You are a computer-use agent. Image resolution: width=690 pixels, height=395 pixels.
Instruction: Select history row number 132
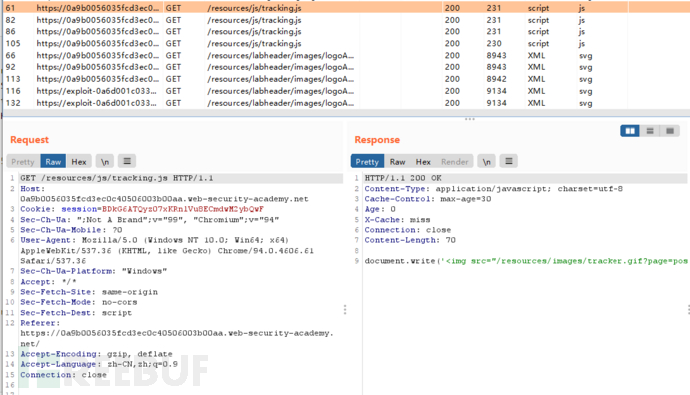click(x=346, y=103)
